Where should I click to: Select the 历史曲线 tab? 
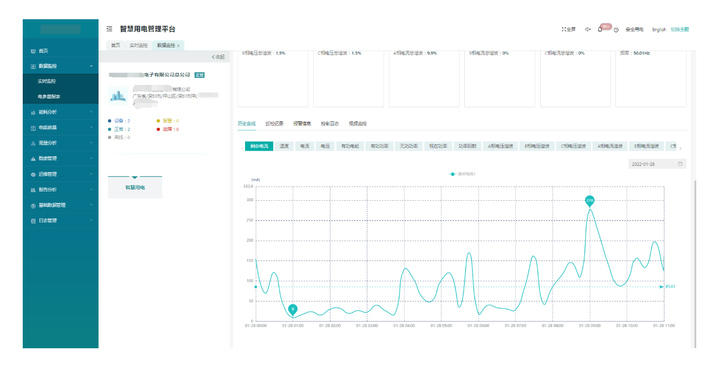(247, 123)
